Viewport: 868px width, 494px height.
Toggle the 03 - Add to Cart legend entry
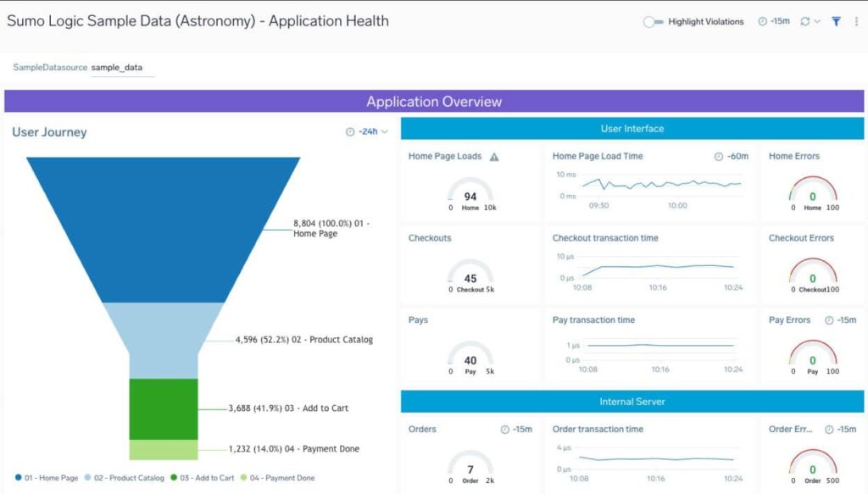(x=202, y=478)
